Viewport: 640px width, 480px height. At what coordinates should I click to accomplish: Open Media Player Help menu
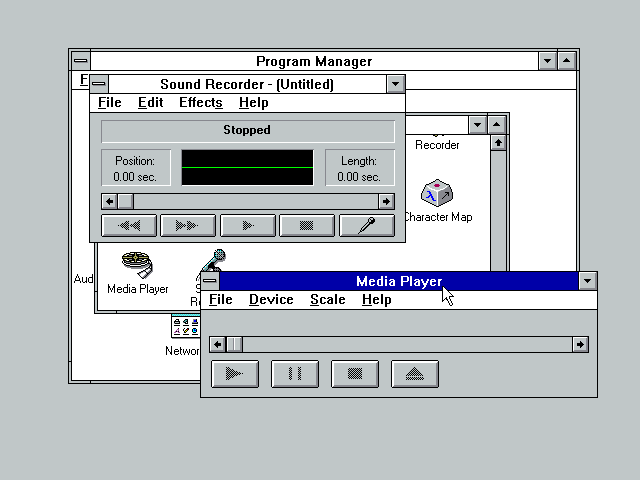376,300
